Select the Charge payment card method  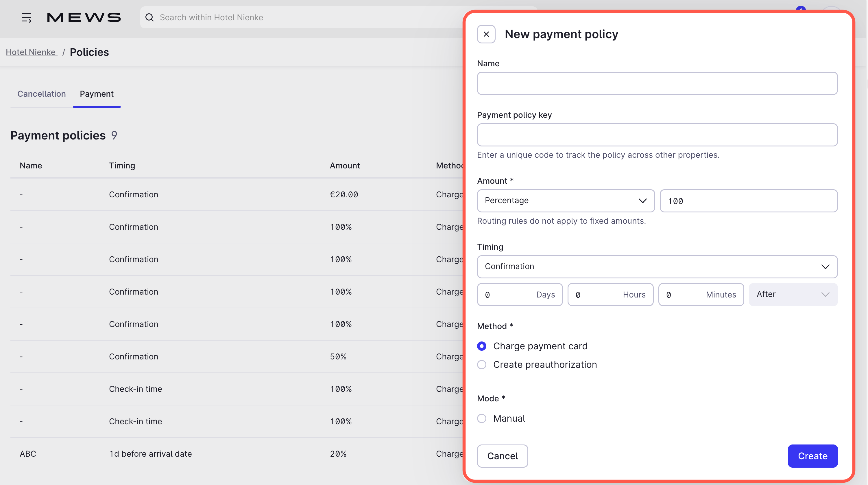click(x=482, y=346)
